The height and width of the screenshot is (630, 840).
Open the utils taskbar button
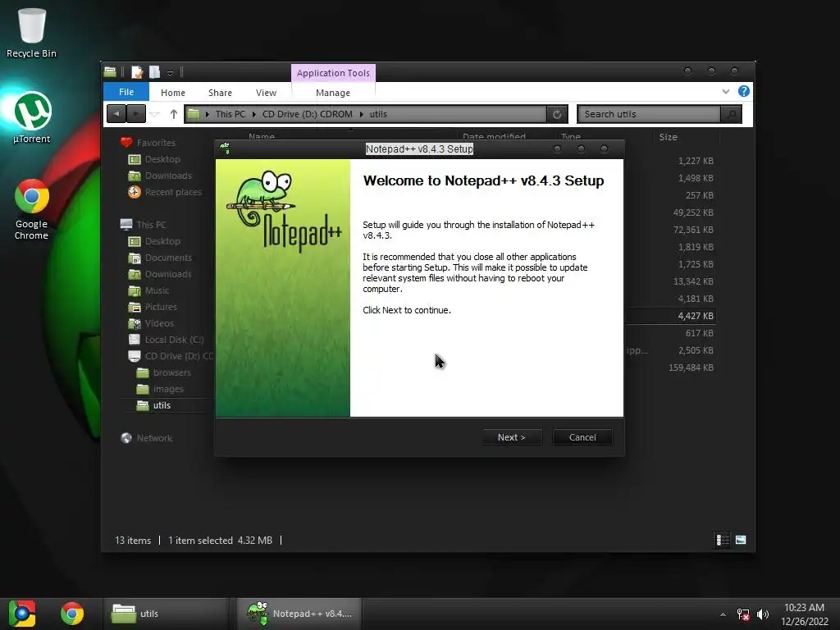pos(167,614)
